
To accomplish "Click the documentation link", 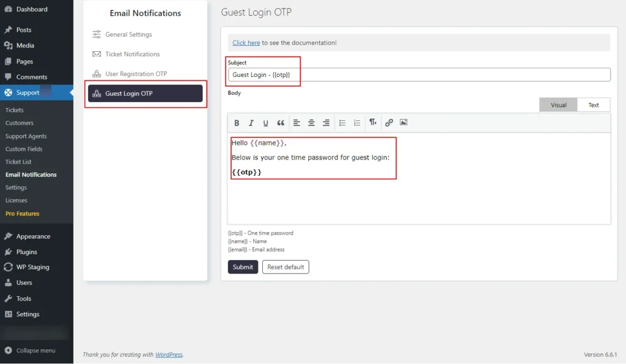I will [245, 42].
